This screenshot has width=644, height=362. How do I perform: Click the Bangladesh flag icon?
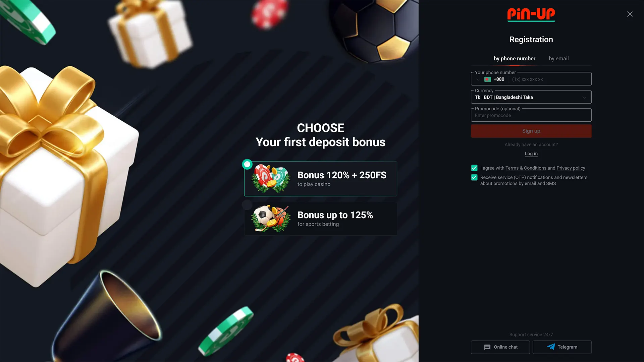coord(487,79)
